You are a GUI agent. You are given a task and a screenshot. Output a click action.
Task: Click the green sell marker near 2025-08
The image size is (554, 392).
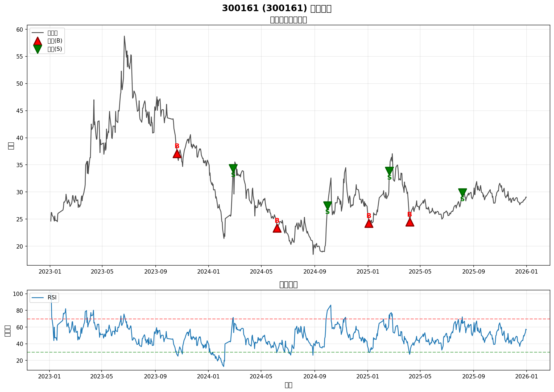[x=462, y=192]
